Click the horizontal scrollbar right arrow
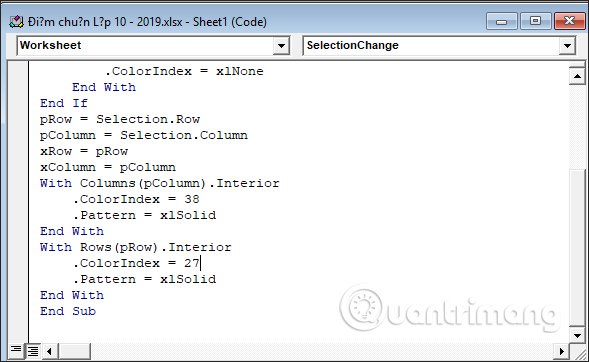The height and width of the screenshot is (362, 589). point(561,351)
